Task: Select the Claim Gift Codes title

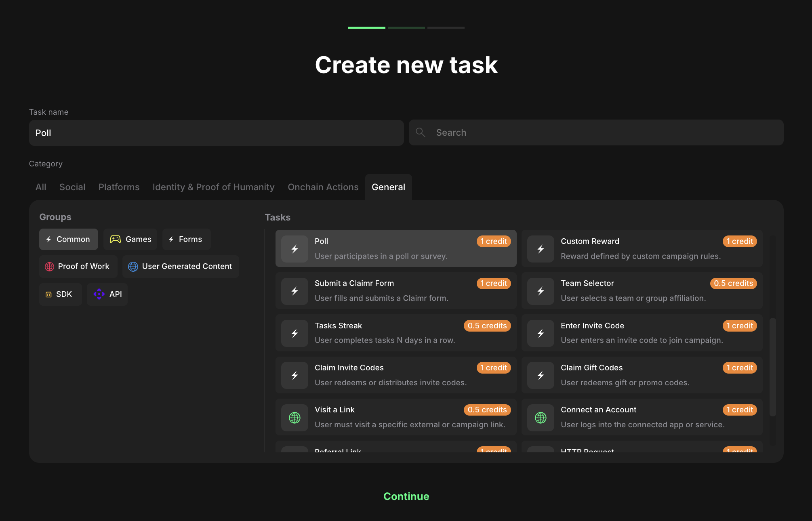Action: click(592, 368)
